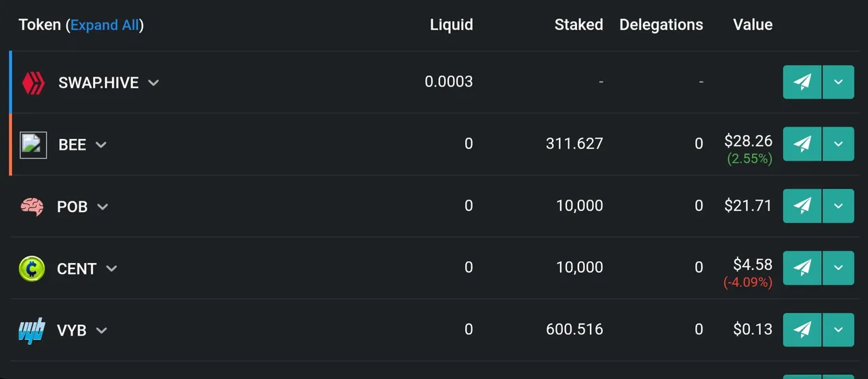The height and width of the screenshot is (379, 868).
Task: Expand the CENT token row chevron
Action: (x=111, y=268)
